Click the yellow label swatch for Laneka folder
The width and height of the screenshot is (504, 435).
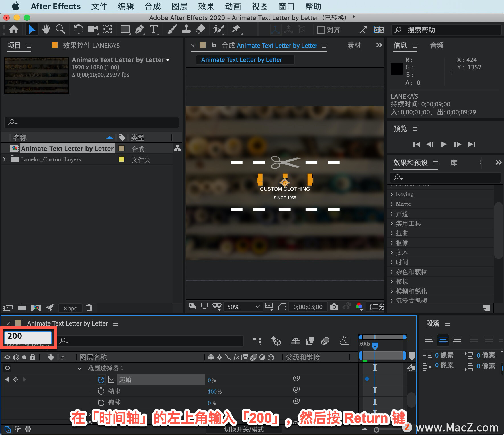tap(122, 159)
